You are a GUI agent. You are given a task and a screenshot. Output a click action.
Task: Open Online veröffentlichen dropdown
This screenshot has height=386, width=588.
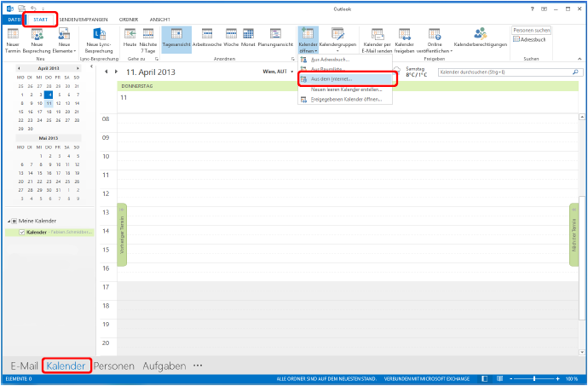click(435, 41)
